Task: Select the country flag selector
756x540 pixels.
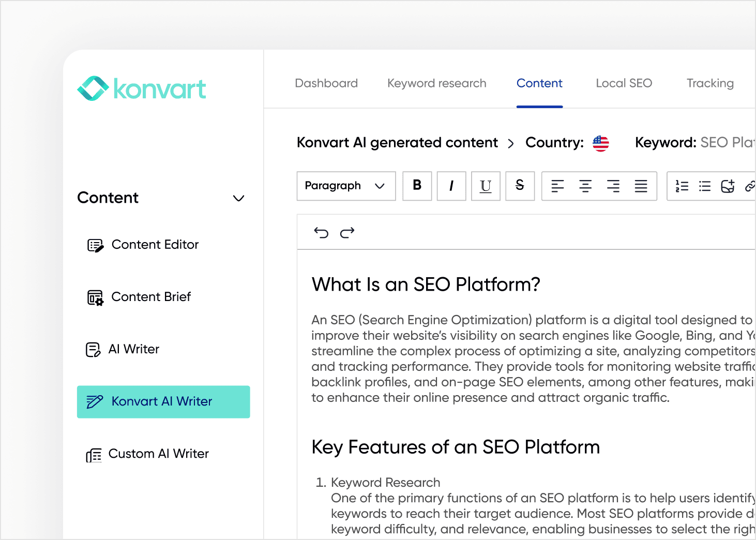Action: pos(600,143)
